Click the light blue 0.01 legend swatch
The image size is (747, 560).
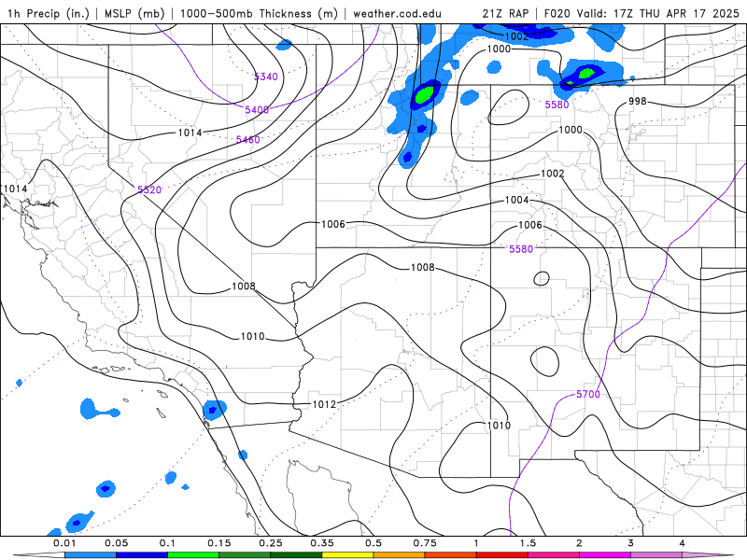click(x=91, y=555)
